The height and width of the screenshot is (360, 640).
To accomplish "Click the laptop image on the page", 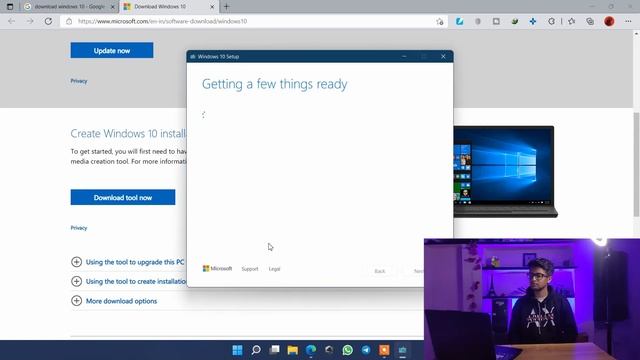I will pyautogui.click(x=505, y=171).
